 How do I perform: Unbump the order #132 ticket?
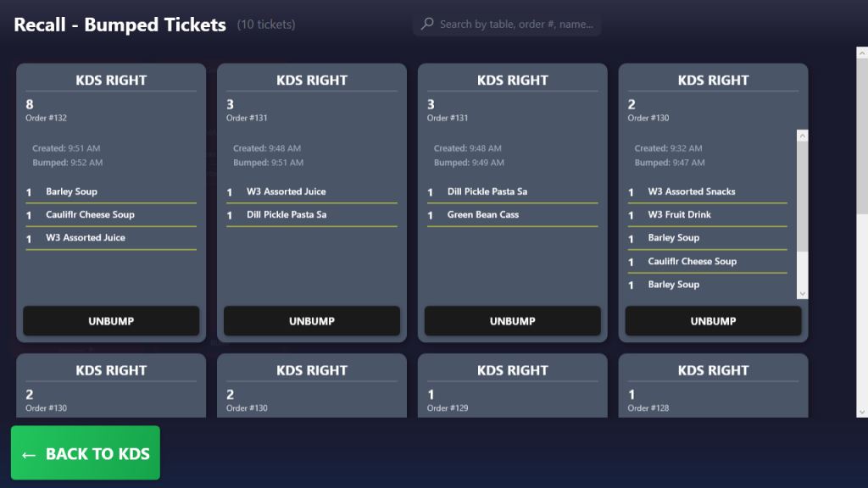pos(111,321)
